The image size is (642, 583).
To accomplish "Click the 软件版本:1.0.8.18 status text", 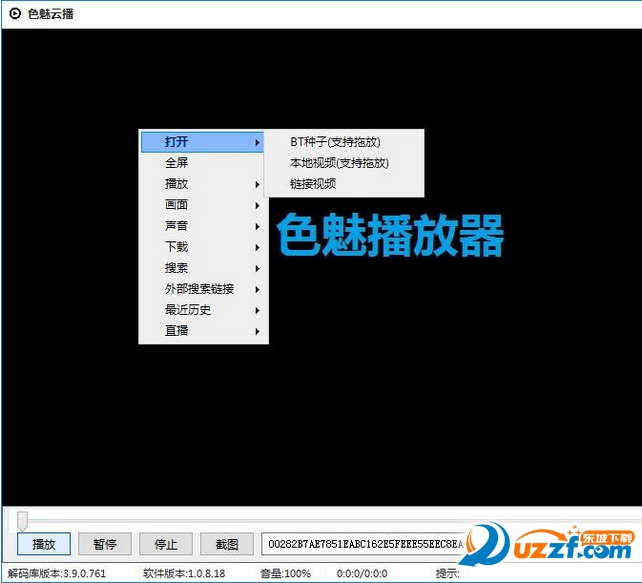I will [184, 574].
